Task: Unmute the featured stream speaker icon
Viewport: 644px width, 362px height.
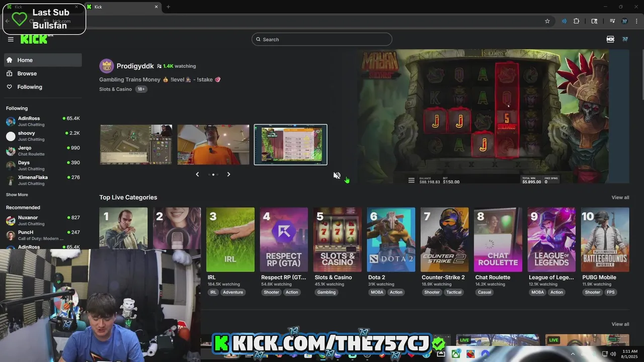Action: [x=337, y=175]
